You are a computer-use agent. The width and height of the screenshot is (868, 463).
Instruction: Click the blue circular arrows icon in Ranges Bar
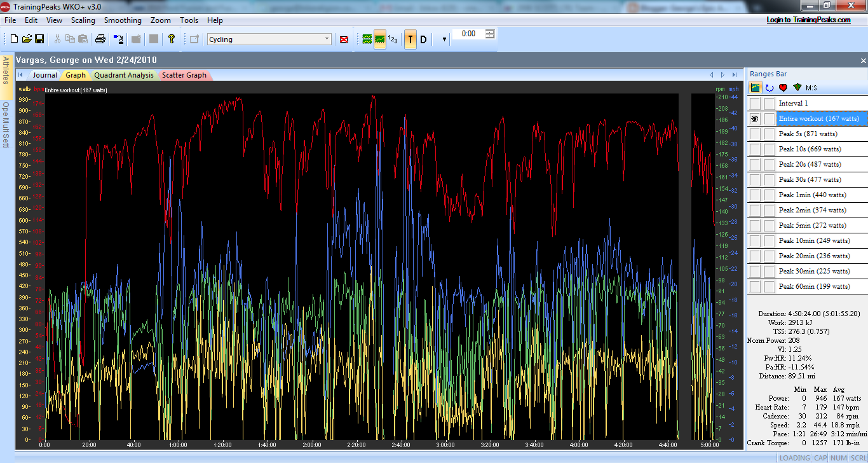pyautogui.click(x=769, y=88)
